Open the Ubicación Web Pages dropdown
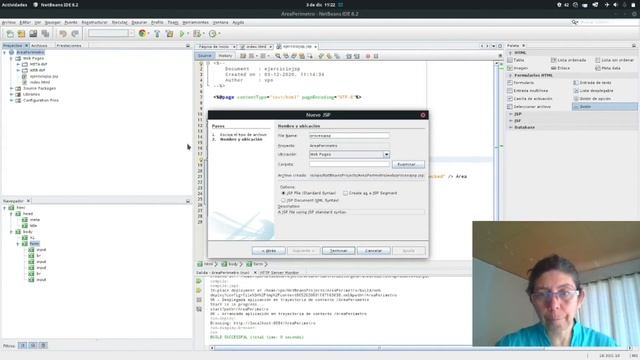Viewport: 640px width, 360px height. point(386,155)
